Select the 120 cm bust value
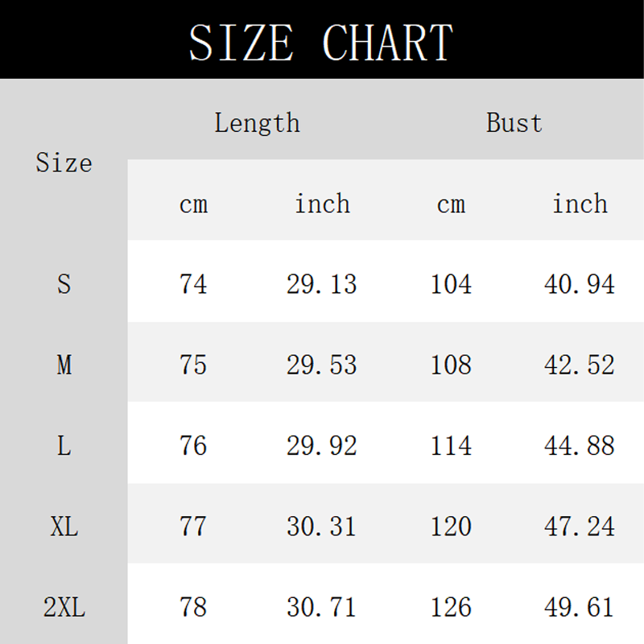 [451, 526]
